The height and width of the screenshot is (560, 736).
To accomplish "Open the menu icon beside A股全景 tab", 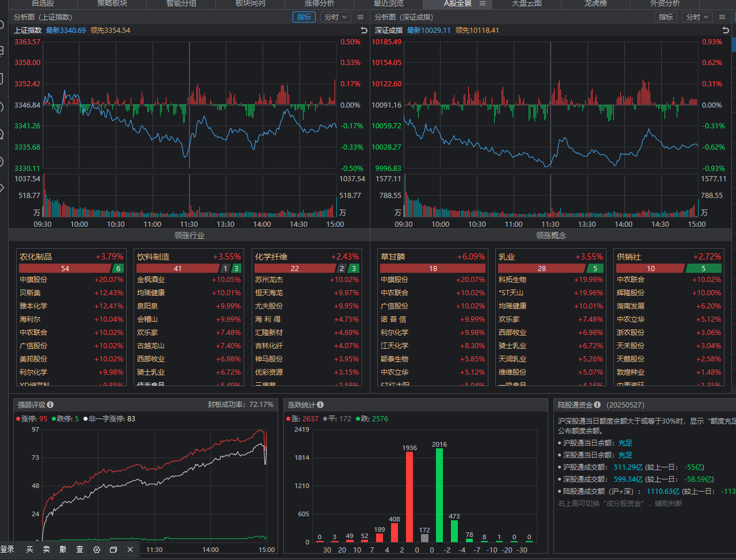I will [x=483, y=3].
